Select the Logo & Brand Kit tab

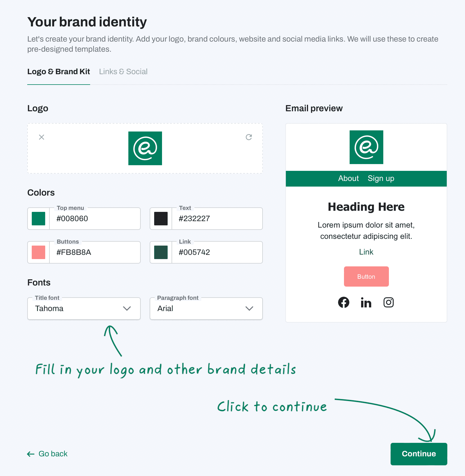59,72
